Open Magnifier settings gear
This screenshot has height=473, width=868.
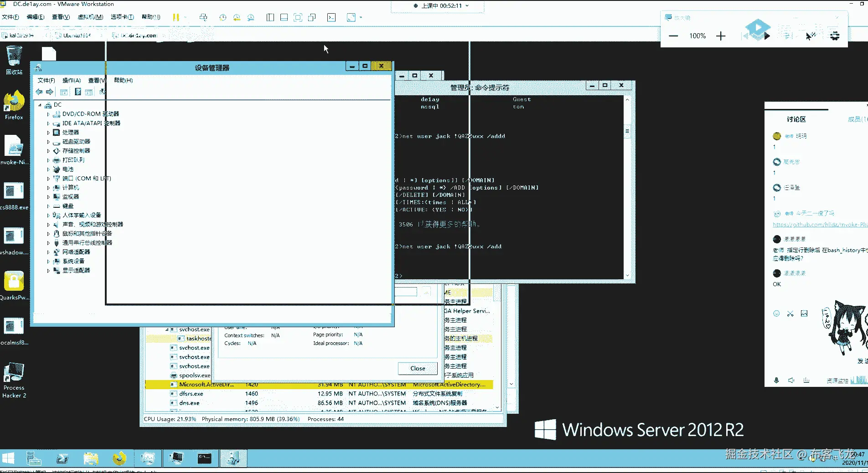click(835, 36)
